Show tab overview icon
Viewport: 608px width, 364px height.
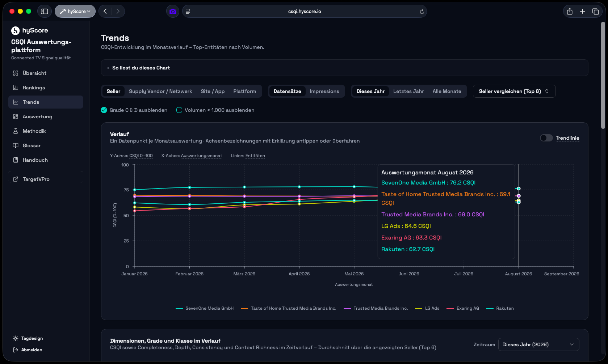click(596, 11)
